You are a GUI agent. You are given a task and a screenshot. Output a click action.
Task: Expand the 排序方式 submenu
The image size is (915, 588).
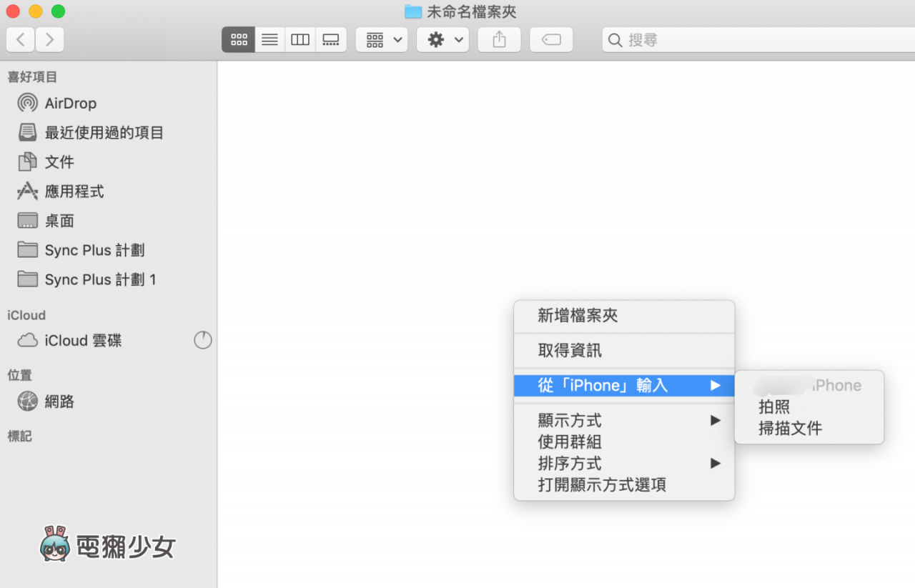(624, 464)
